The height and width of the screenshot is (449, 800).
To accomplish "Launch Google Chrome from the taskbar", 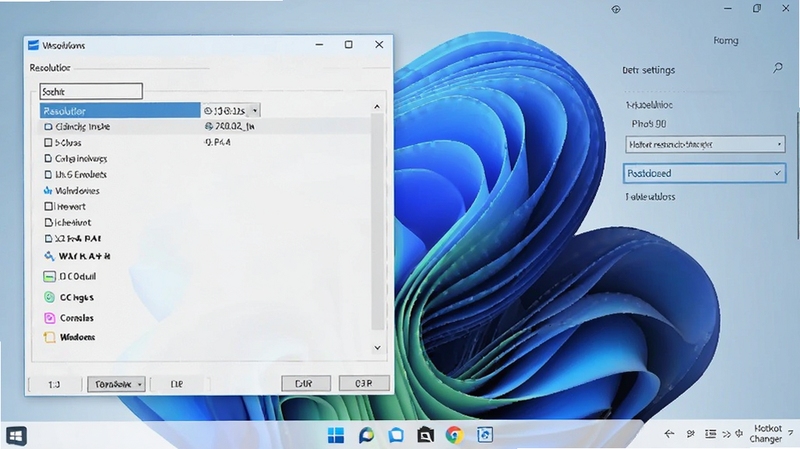I will point(454,435).
